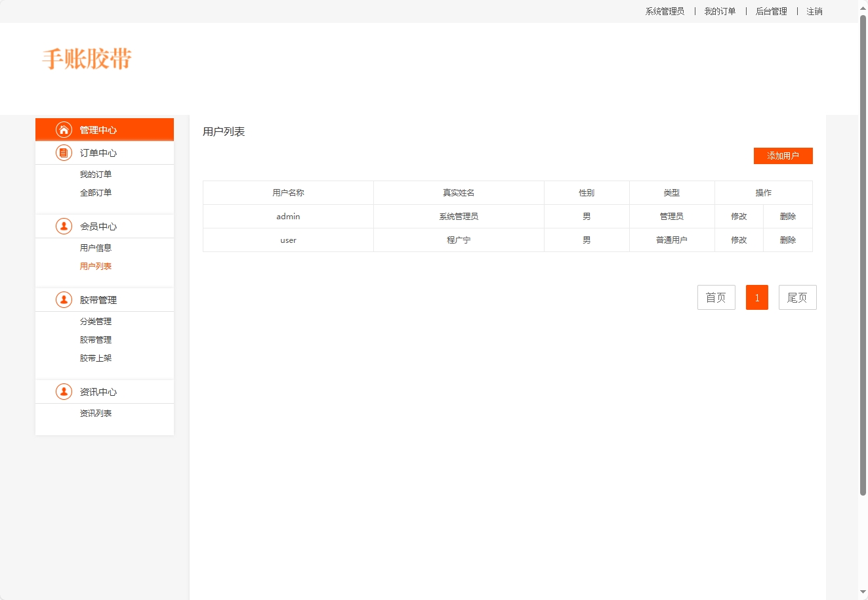Click the admin username cell
The width and height of the screenshot is (868, 600).
[x=288, y=216]
